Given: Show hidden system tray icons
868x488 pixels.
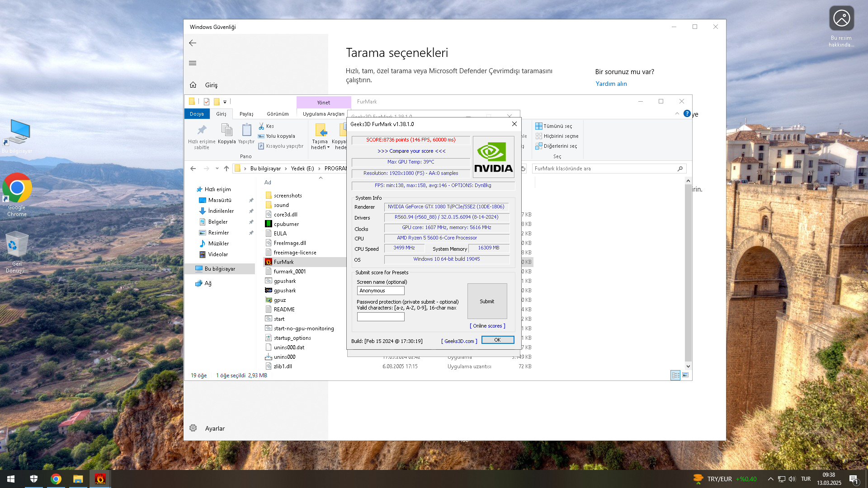Looking at the screenshot, I should [x=770, y=479].
